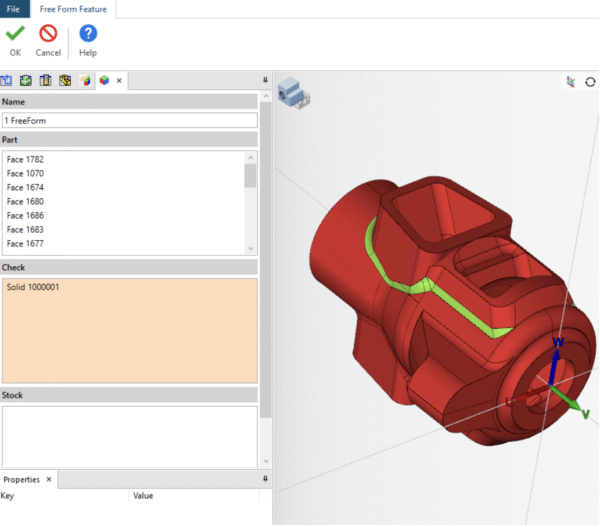The height and width of the screenshot is (527, 600).
Task: Open the File menu
Action: pos(14,9)
